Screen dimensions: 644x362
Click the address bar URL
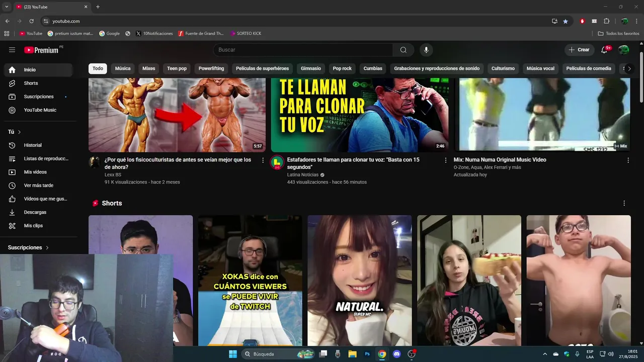(66, 21)
